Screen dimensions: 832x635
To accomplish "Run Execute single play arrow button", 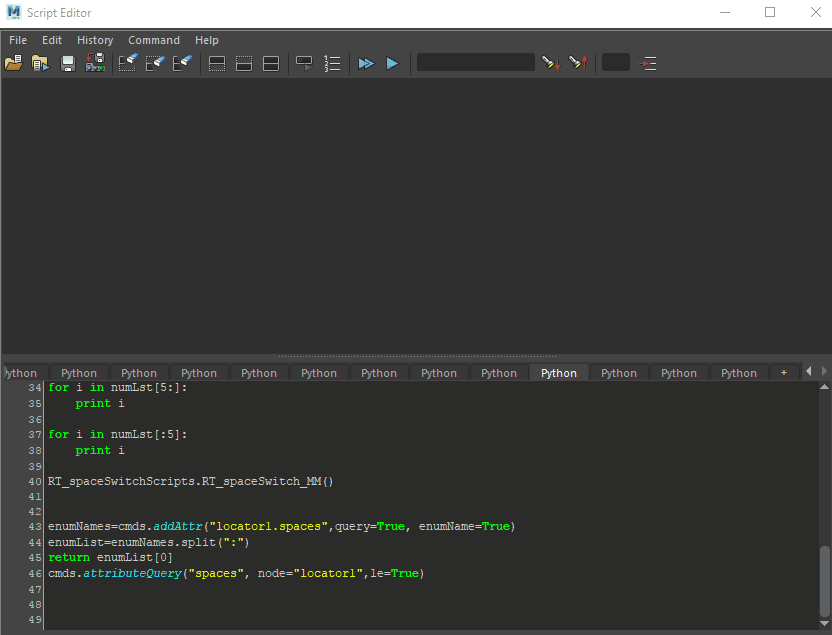I will point(392,64).
